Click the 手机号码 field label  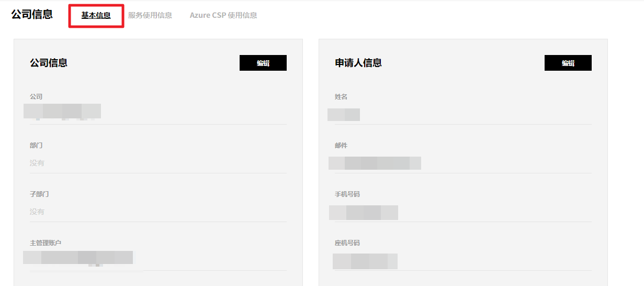click(x=347, y=194)
